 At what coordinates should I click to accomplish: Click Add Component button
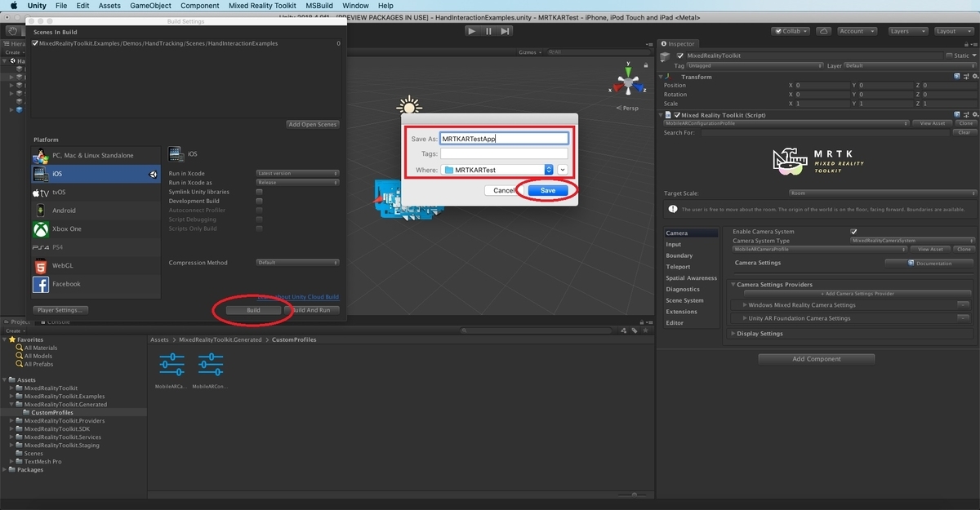(x=817, y=359)
